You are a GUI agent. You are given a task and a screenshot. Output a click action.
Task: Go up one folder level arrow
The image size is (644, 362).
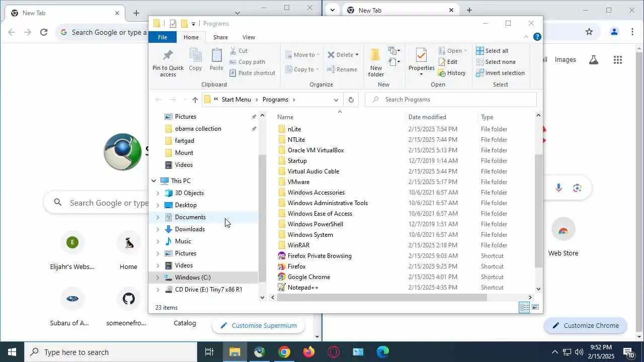coord(195,100)
